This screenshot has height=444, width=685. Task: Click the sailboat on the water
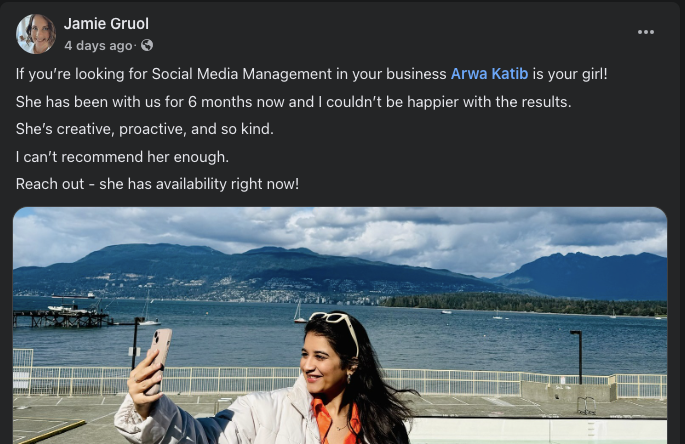point(299,313)
